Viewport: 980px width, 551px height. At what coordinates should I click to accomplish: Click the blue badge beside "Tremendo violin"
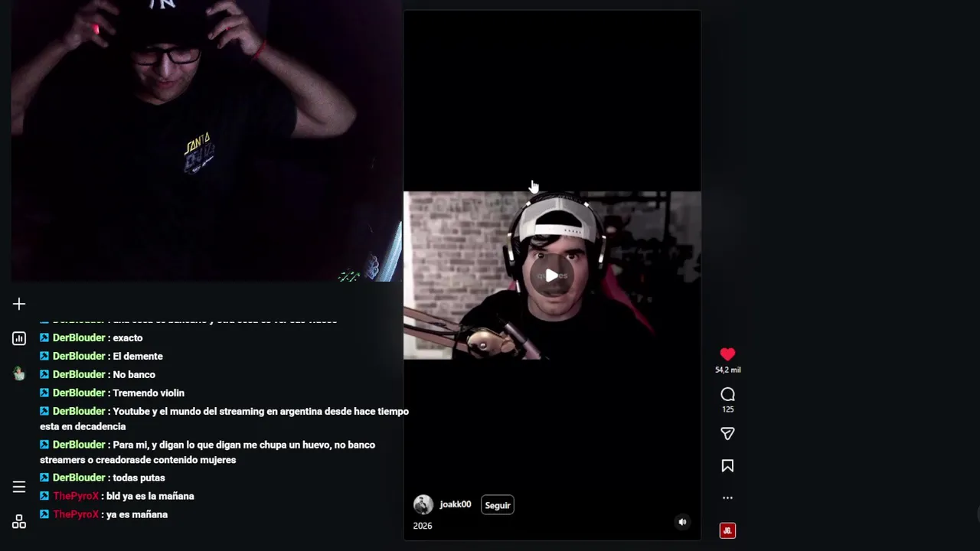pyautogui.click(x=44, y=393)
